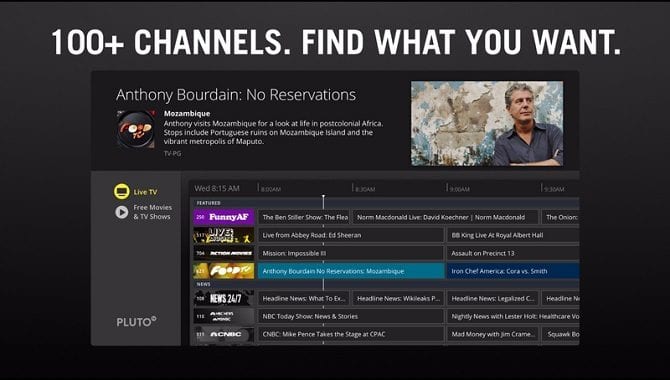This screenshot has width=670, height=380.
Task: Click the Anthony Bourdain preview thumbnail
Action: (487, 123)
